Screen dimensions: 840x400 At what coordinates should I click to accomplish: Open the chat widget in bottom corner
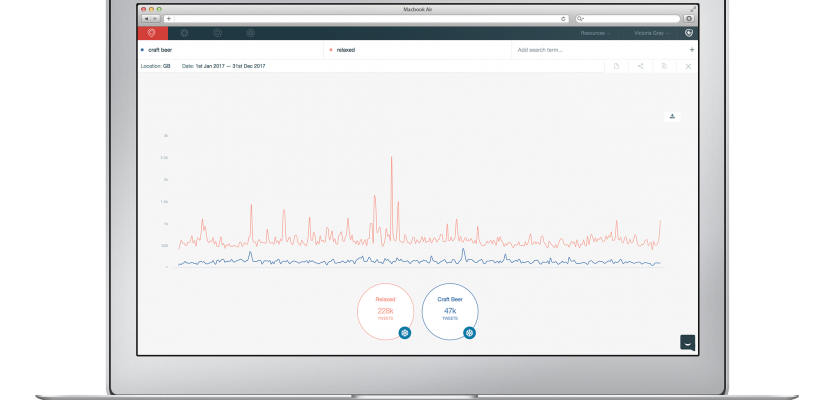[x=687, y=342]
